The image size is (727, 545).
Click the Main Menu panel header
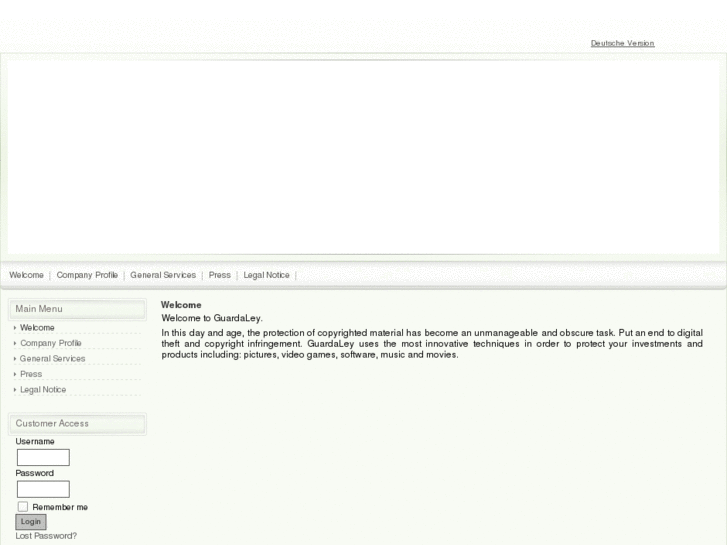click(77, 309)
